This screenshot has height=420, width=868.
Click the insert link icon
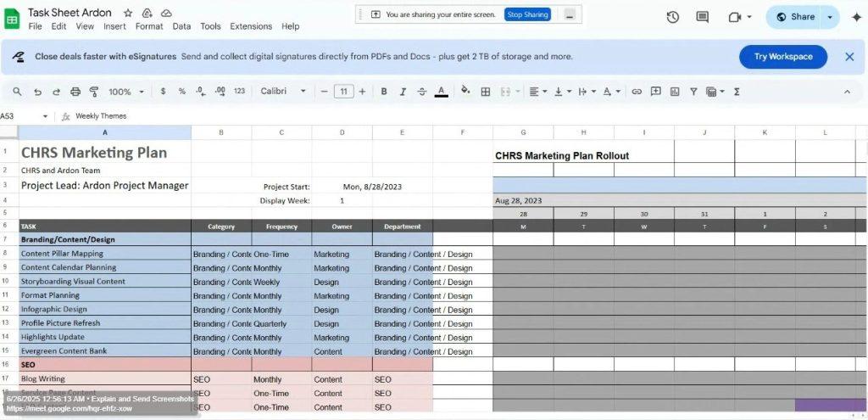637,92
